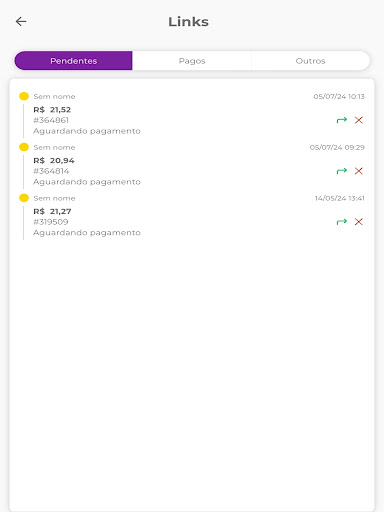This screenshot has width=384, height=512.
Task: Go back using the arrow icon
Action: pyautogui.click(x=21, y=22)
